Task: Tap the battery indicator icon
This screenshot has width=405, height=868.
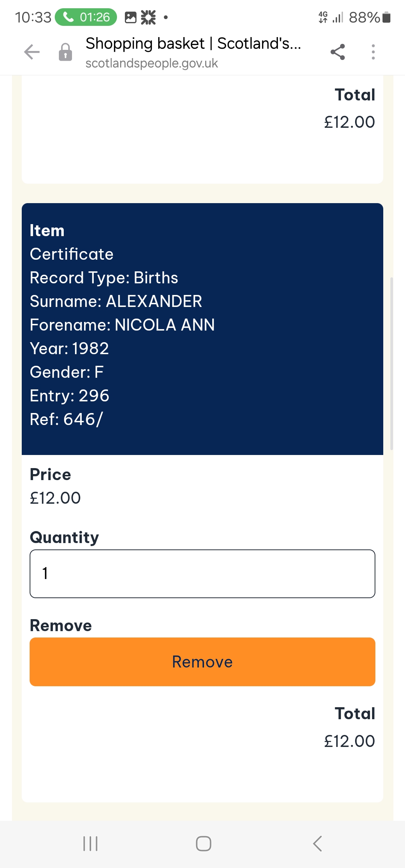Action: click(x=387, y=17)
